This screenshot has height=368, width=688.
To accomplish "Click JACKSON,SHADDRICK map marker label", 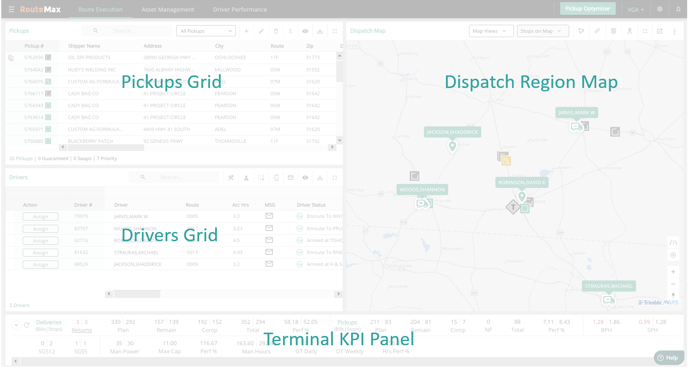I will (452, 132).
